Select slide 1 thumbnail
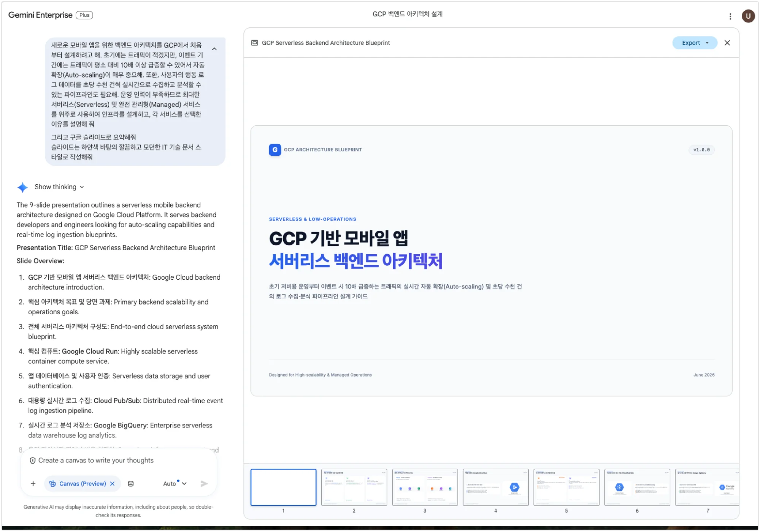The height and width of the screenshot is (532, 760). [x=283, y=487]
